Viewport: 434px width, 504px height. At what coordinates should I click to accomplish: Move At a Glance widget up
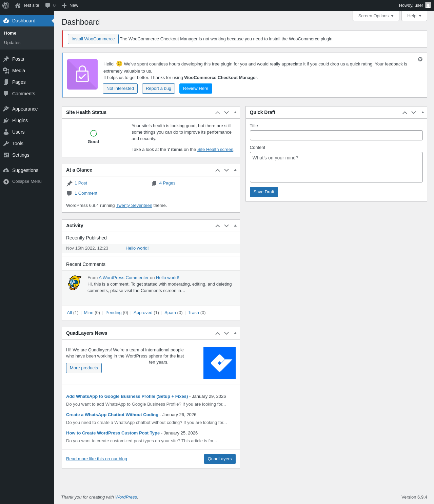218,170
